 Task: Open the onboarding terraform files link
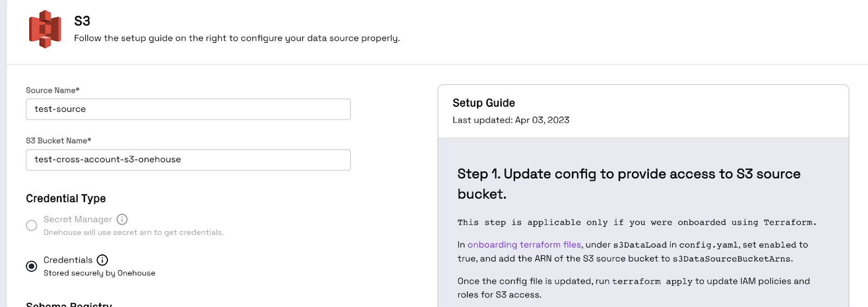click(524, 245)
